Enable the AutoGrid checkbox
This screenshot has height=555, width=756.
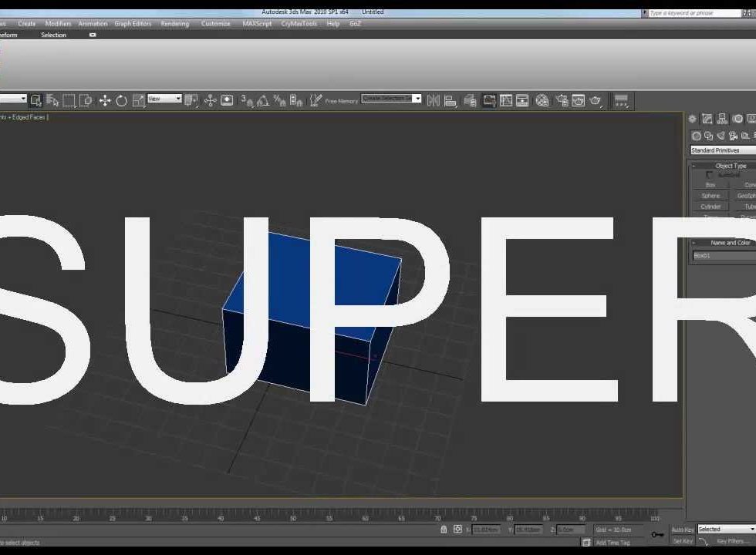[709, 175]
